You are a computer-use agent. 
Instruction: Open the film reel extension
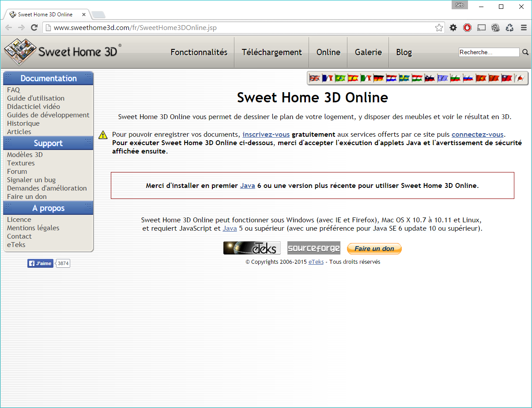[x=495, y=28]
